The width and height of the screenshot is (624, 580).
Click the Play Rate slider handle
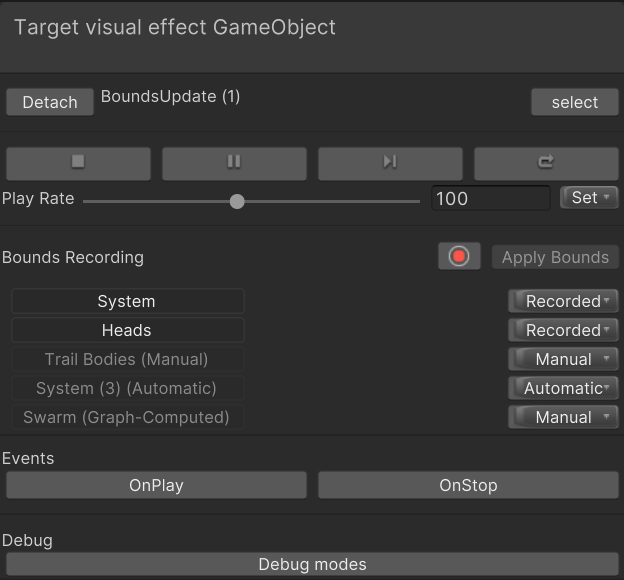pyautogui.click(x=237, y=201)
